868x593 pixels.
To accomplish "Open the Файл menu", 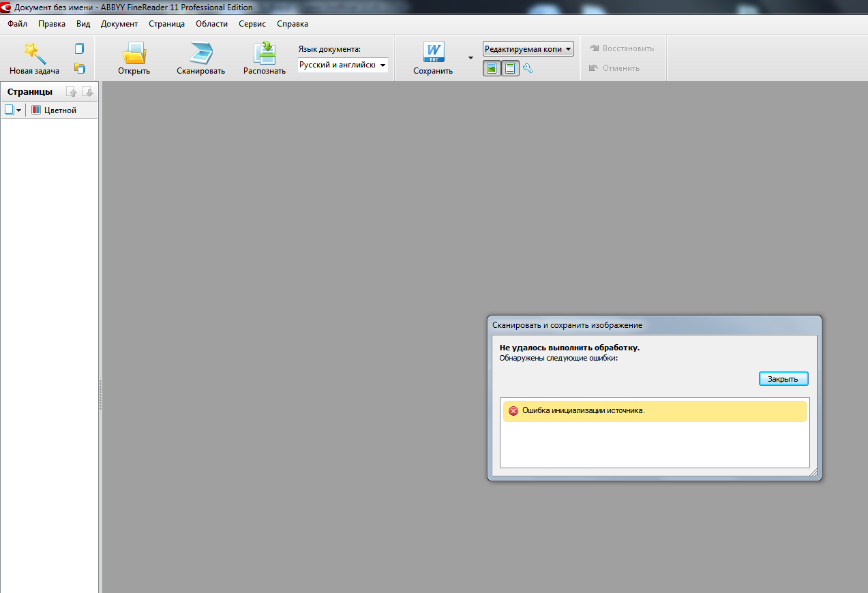I will coord(18,24).
